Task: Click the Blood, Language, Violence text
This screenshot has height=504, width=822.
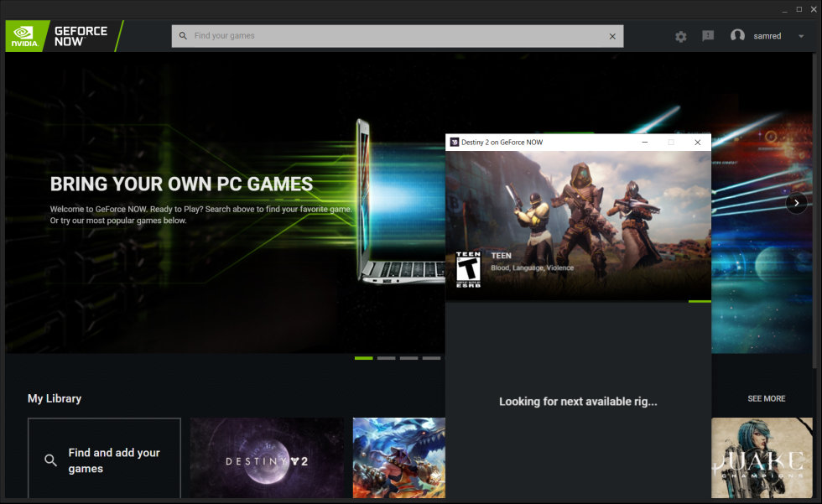Action: point(532,268)
